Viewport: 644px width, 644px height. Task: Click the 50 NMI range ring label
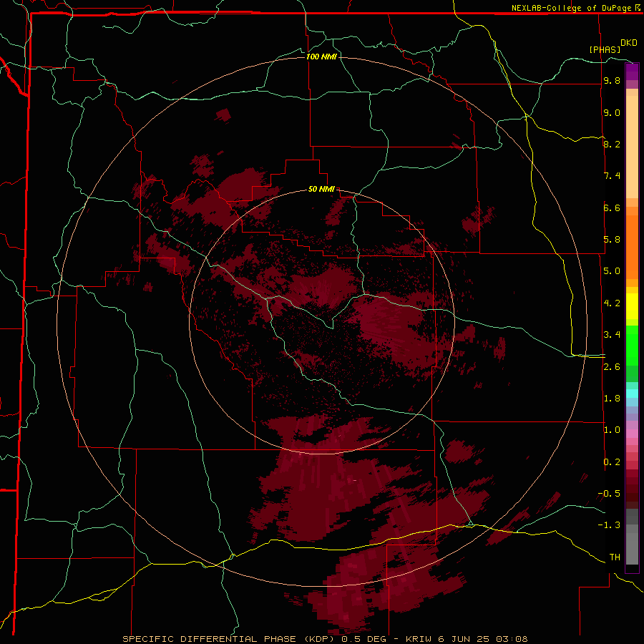321,189
